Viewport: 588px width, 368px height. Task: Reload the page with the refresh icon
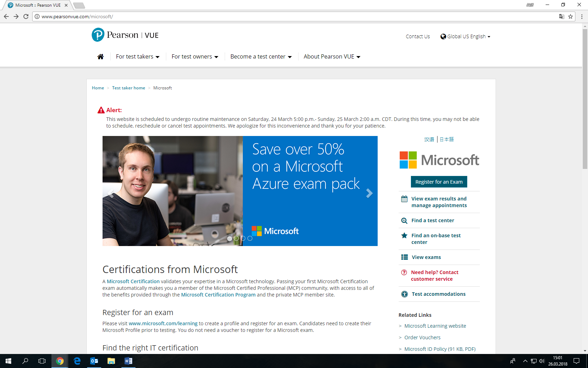coord(26,16)
